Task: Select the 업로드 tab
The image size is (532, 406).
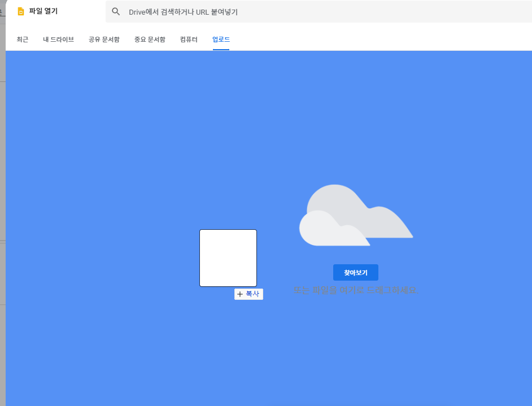Action: [221, 40]
